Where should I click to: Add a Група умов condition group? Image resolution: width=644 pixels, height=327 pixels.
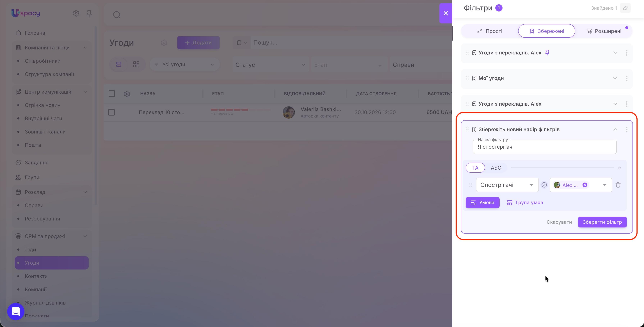point(525,203)
